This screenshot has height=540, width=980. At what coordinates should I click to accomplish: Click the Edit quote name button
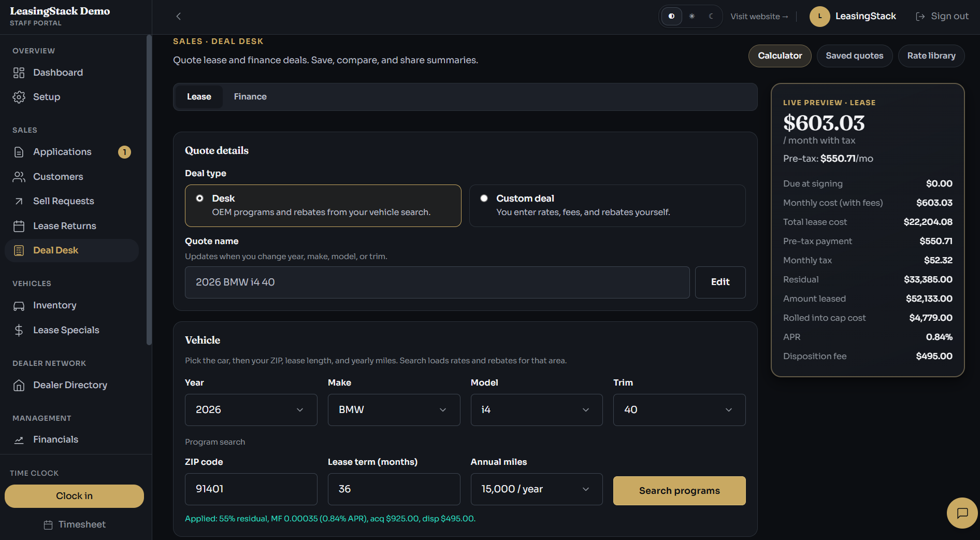tap(720, 282)
